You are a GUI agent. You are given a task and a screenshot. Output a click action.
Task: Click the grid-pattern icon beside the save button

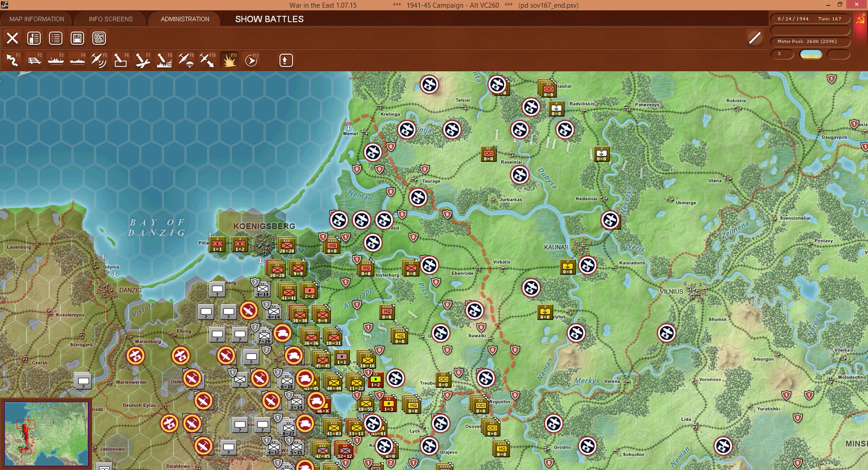99,38
